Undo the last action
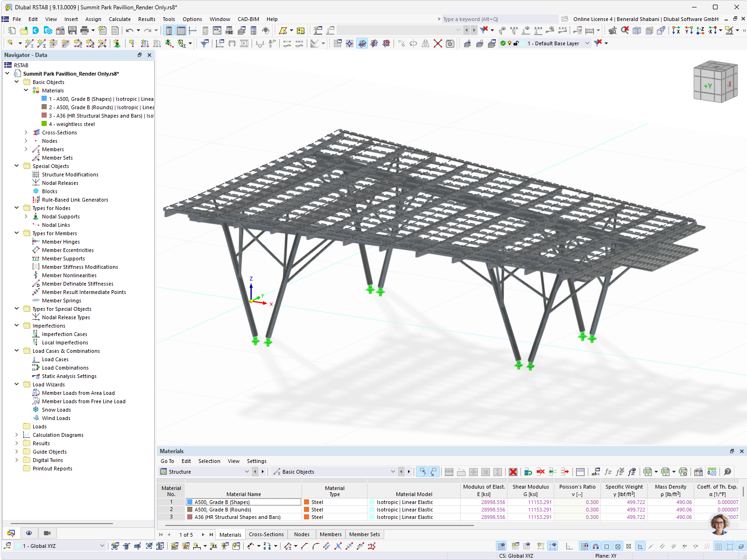 pyautogui.click(x=129, y=30)
